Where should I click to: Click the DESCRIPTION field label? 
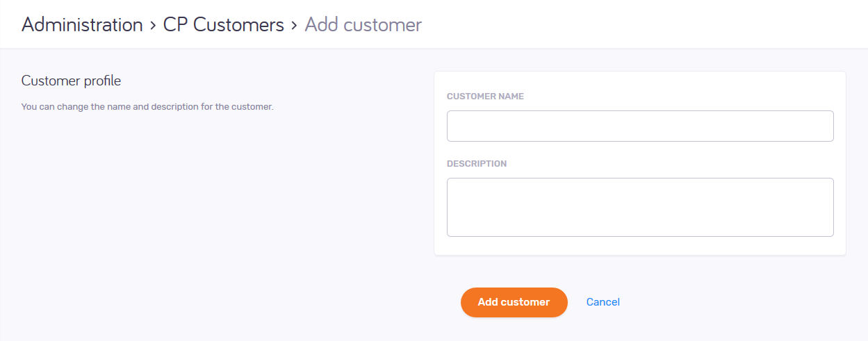[477, 164]
